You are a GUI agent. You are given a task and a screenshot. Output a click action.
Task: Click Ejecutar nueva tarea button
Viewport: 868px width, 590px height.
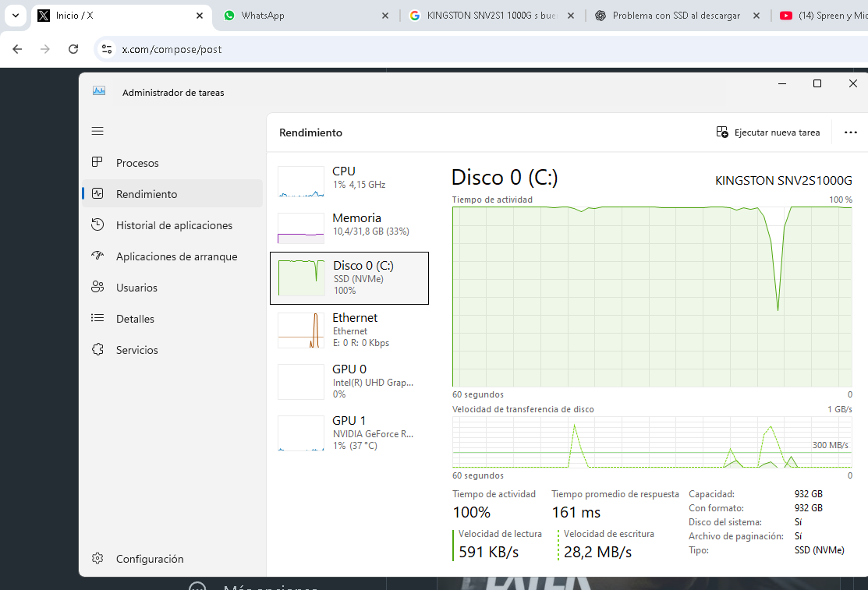pyautogui.click(x=768, y=132)
